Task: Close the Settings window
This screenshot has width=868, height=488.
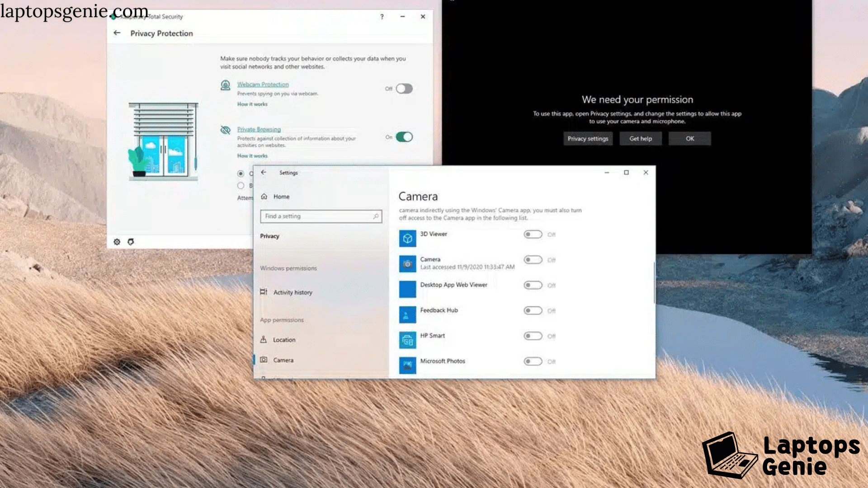Action: (646, 173)
